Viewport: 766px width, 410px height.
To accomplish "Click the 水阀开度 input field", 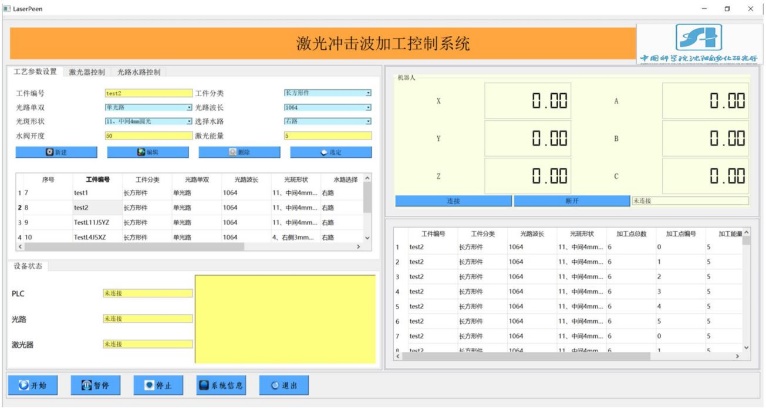I will [147, 135].
